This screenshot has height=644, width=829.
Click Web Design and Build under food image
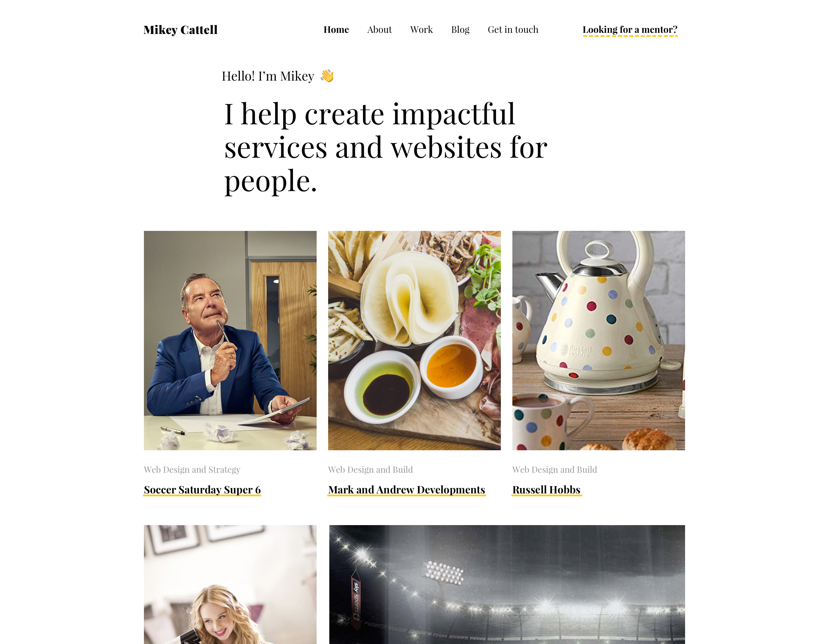[370, 470]
